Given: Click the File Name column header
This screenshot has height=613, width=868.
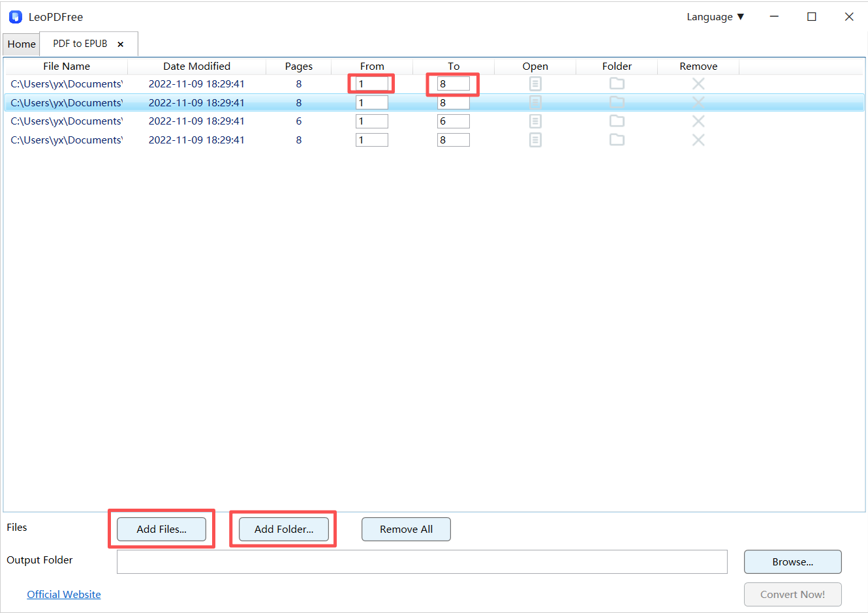Looking at the screenshot, I should click(66, 67).
